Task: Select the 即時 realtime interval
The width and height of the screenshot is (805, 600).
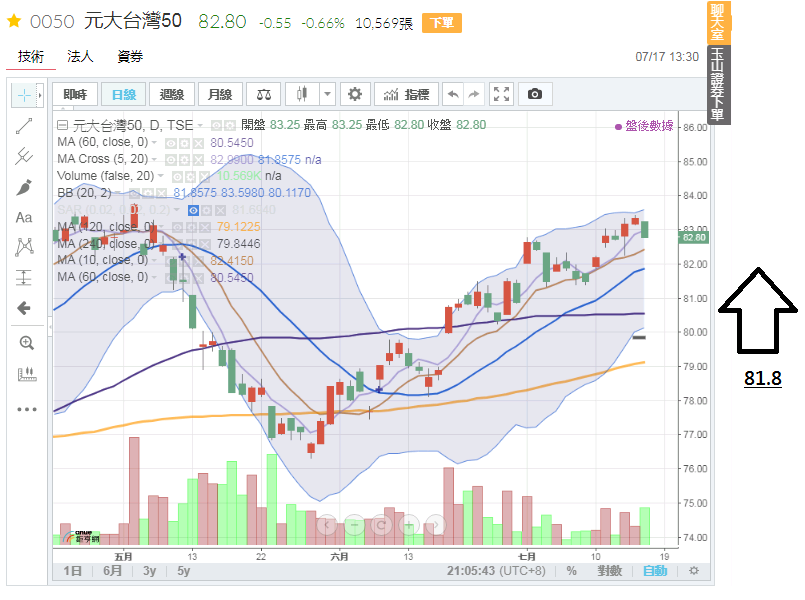Action: coord(75,94)
